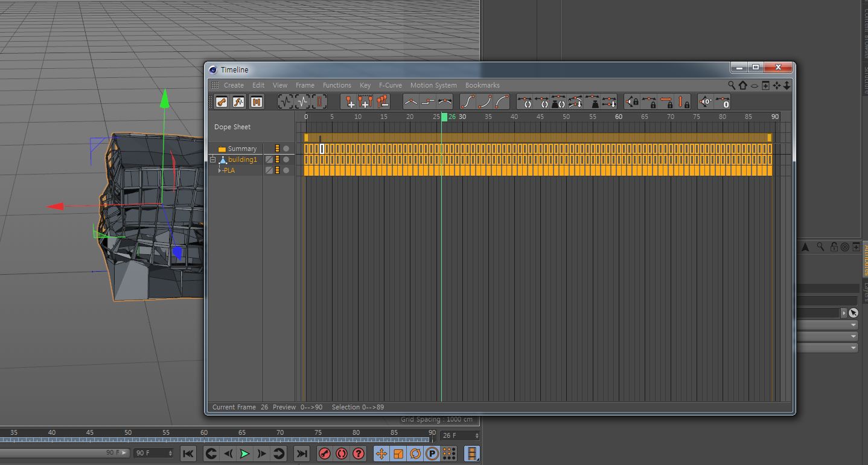Apply ease-in curve icon
Viewport: 868px width, 465px height.
485,102
